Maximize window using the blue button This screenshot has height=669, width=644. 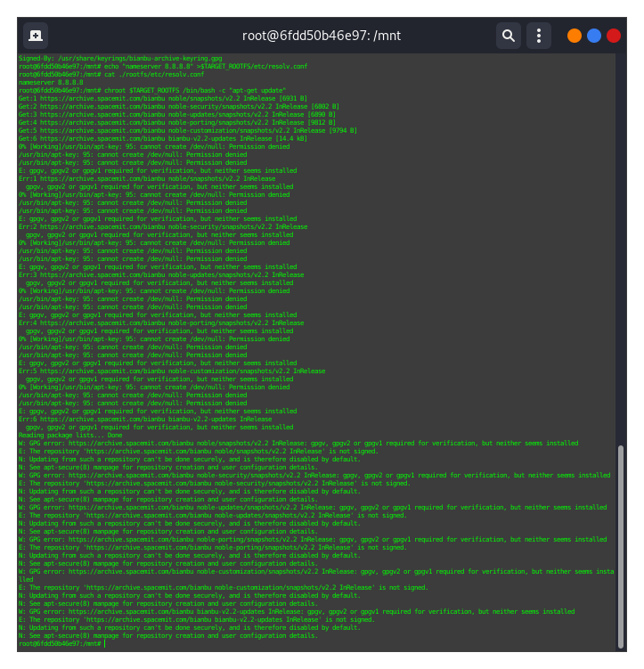594,36
